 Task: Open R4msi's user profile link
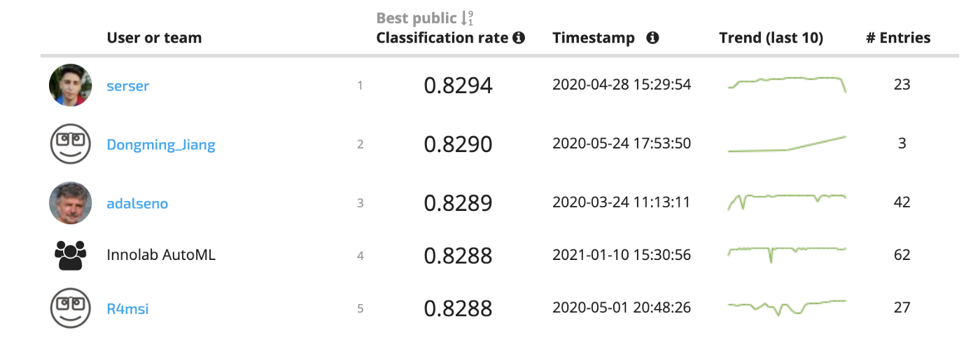coord(127,308)
